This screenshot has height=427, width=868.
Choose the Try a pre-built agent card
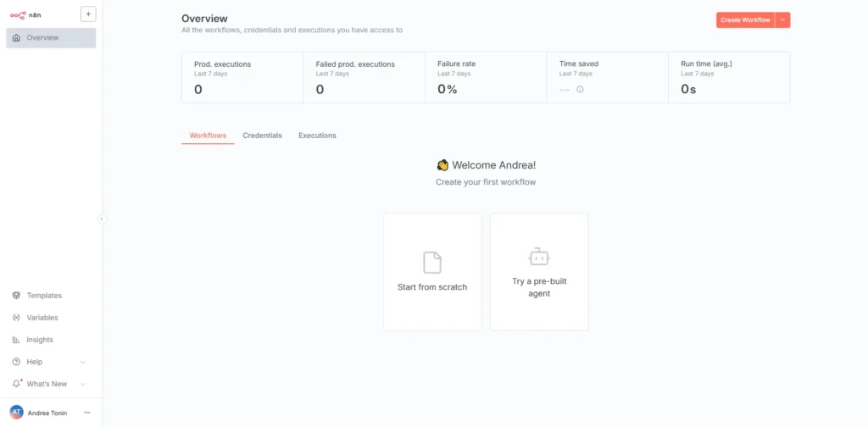tap(539, 272)
